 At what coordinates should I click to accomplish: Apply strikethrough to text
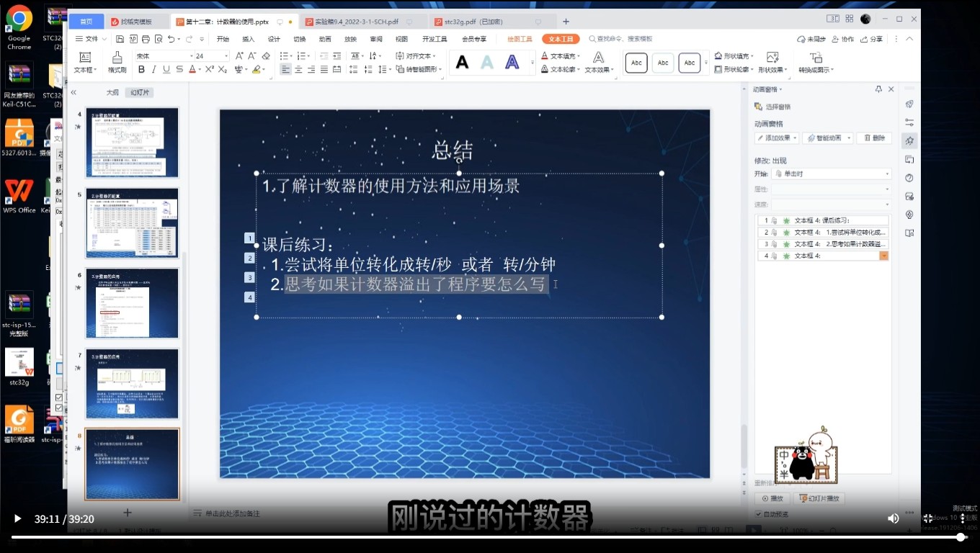click(179, 70)
